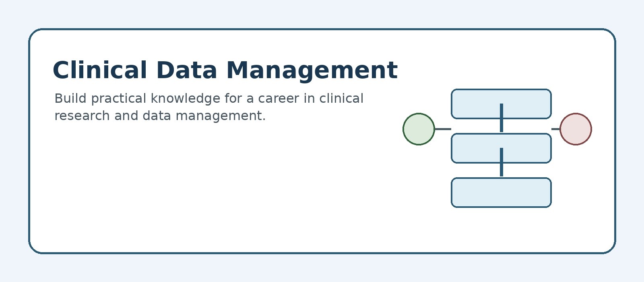The width and height of the screenshot is (644, 282).
Task: Select the middle blue rectangle in diagram
Action: (x=501, y=148)
